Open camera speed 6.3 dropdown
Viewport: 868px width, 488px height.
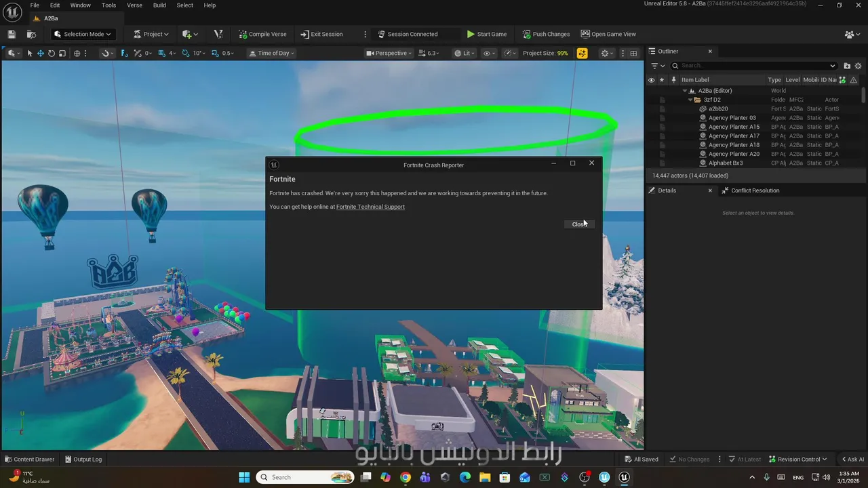point(429,53)
